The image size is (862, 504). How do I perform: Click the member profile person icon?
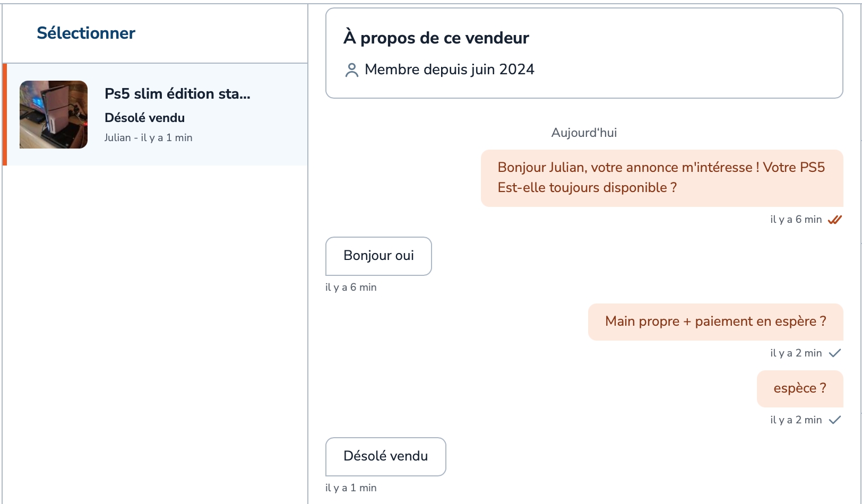[351, 70]
